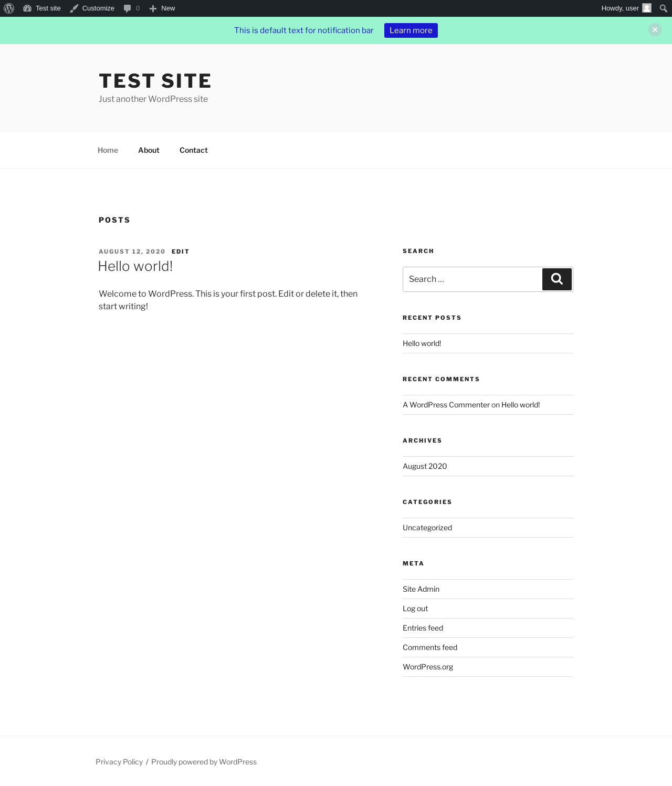Go to the Home menu item
The width and height of the screenshot is (672, 786).
(x=108, y=150)
